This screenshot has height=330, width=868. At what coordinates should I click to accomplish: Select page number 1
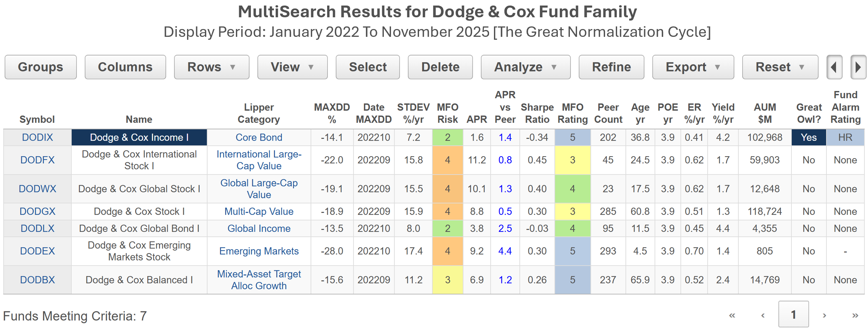[x=793, y=315]
